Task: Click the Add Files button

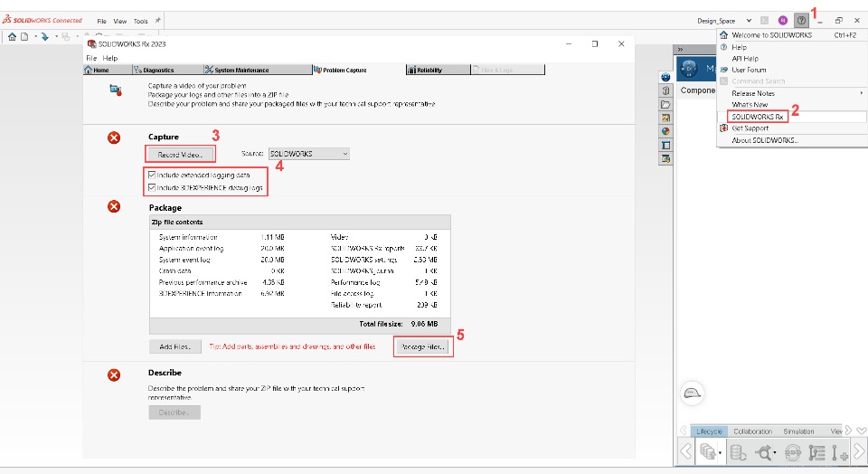Action: (x=175, y=346)
